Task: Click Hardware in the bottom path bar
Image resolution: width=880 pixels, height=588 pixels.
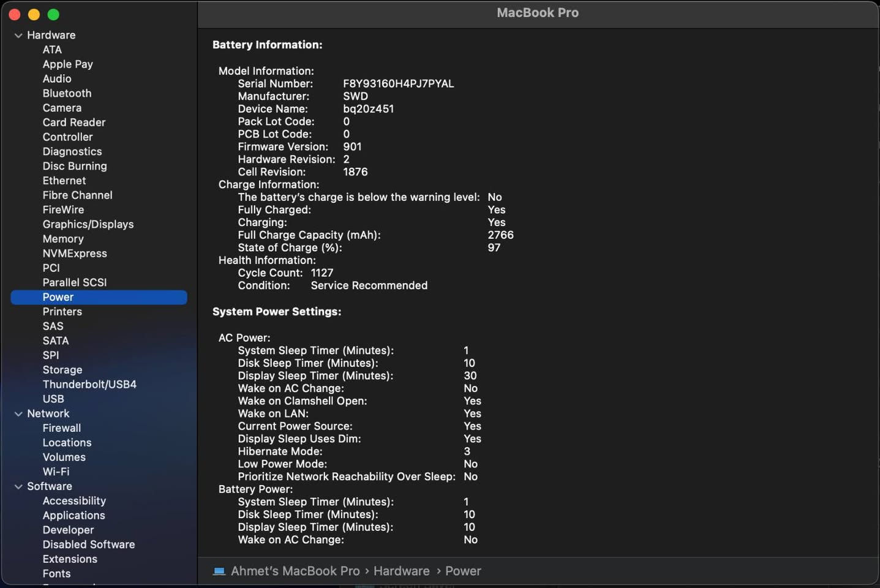Action: (x=402, y=571)
